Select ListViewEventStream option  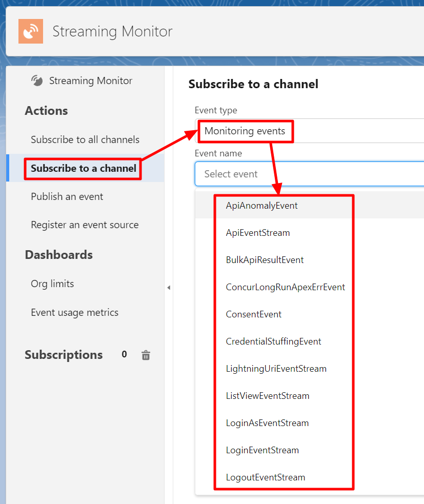(309, 396)
